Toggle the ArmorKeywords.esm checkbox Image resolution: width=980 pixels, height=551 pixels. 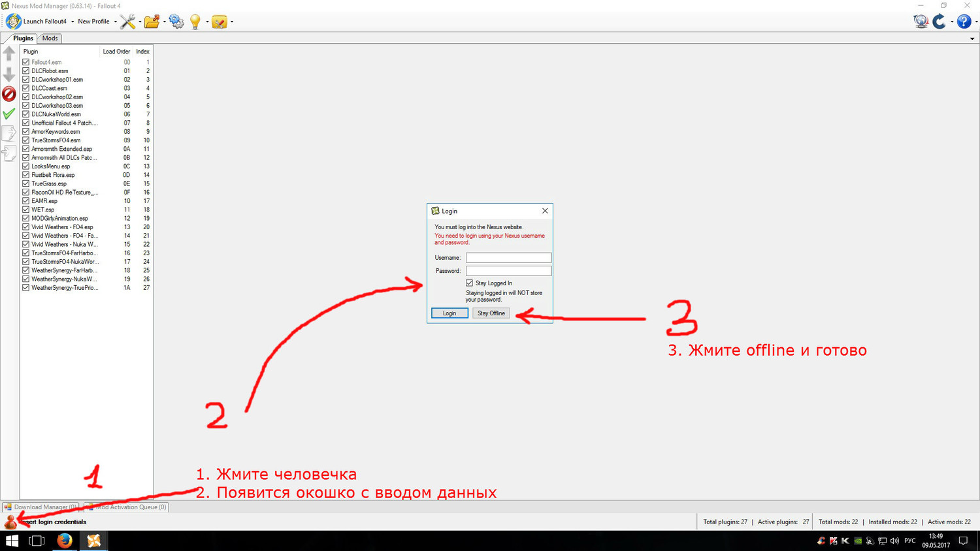[26, 131]
